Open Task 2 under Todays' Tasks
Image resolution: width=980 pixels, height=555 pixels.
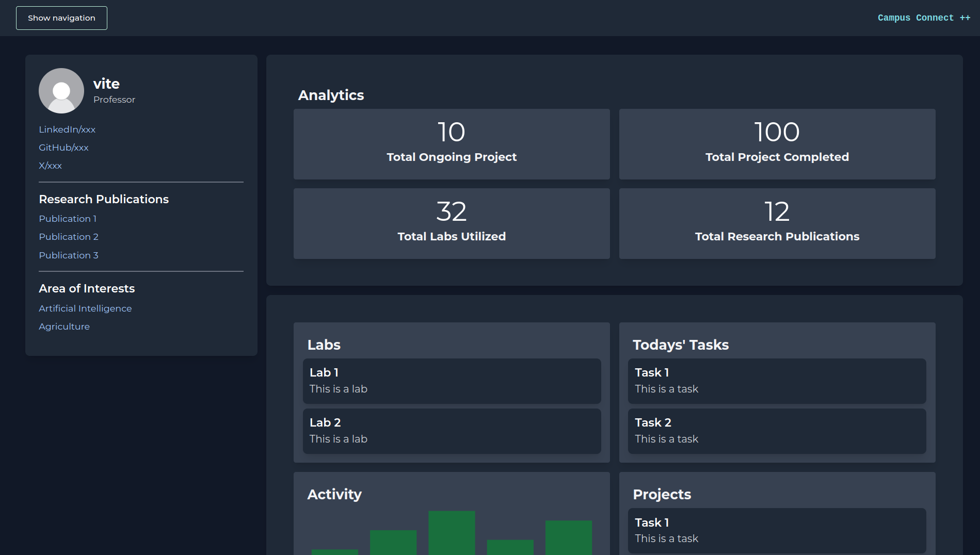777,431
